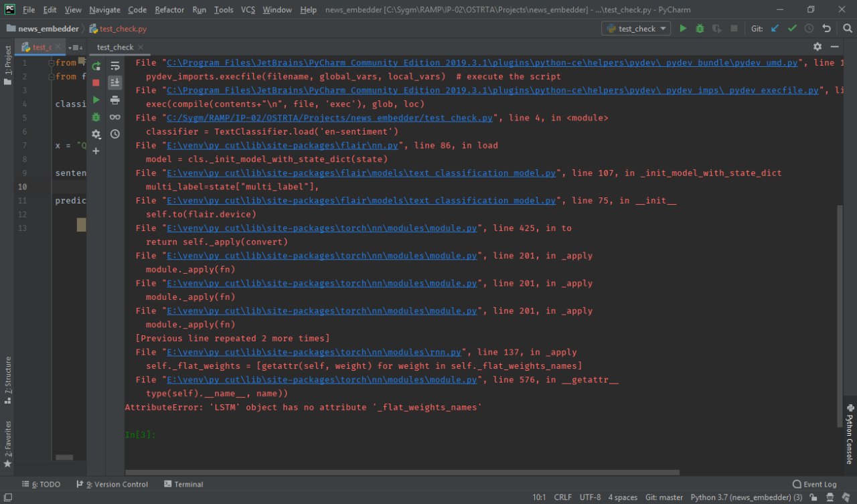Open text_classification_model.py line 107 link
The height and width of the screenshot is (504, 857).
(361, 173)
